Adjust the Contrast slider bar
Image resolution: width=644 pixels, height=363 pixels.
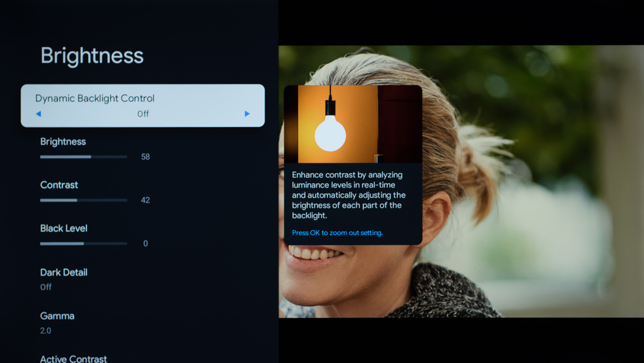point(83,201)
